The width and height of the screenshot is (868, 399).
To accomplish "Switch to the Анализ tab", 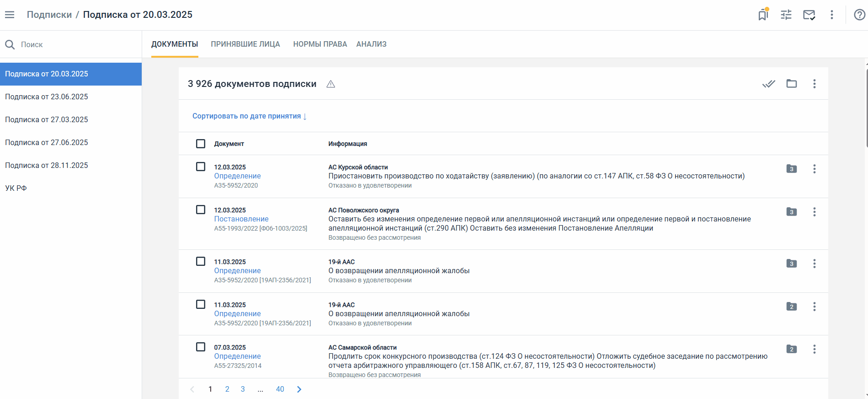I will (x=371, y=44).
